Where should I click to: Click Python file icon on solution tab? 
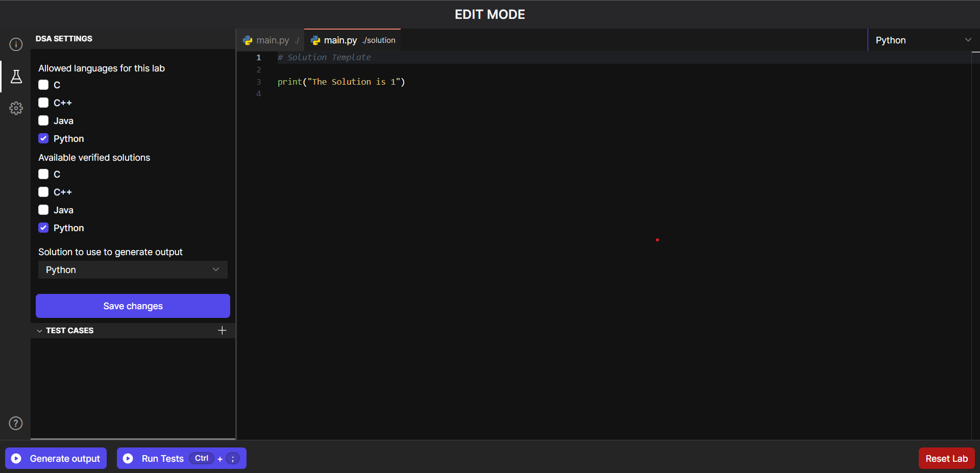point(315,40)
